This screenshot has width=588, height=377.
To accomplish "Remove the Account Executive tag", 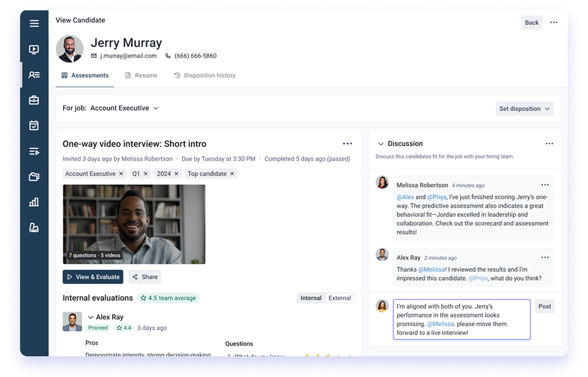I will [121, 174].
